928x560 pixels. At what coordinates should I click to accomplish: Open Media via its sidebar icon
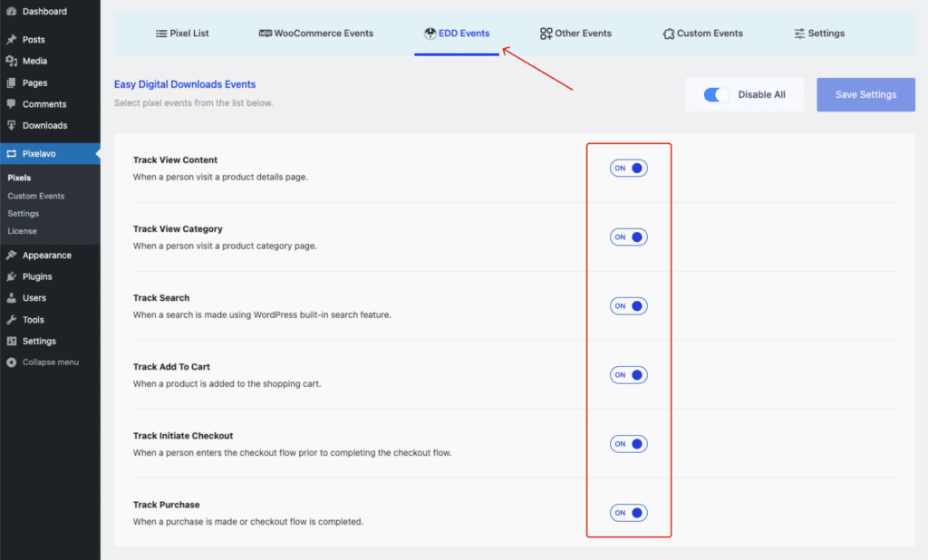pyautogui.click(x=11, y=62)
